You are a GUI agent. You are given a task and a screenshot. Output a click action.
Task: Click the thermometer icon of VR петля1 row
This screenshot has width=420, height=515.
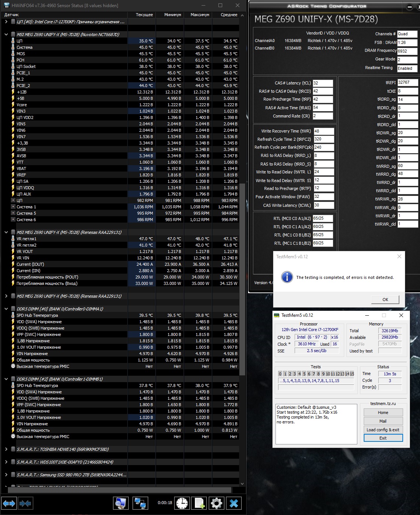pyautogui.click(x=13, y=239)
